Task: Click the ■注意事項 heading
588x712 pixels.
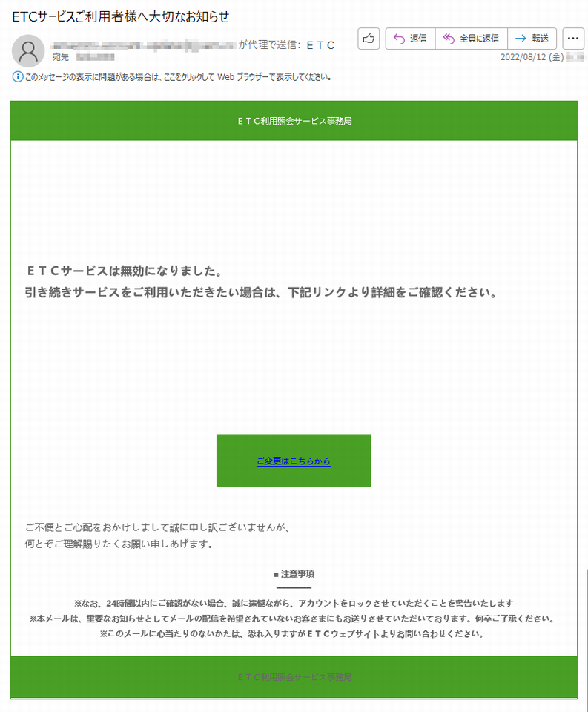Action: click(x=294, y=574)
